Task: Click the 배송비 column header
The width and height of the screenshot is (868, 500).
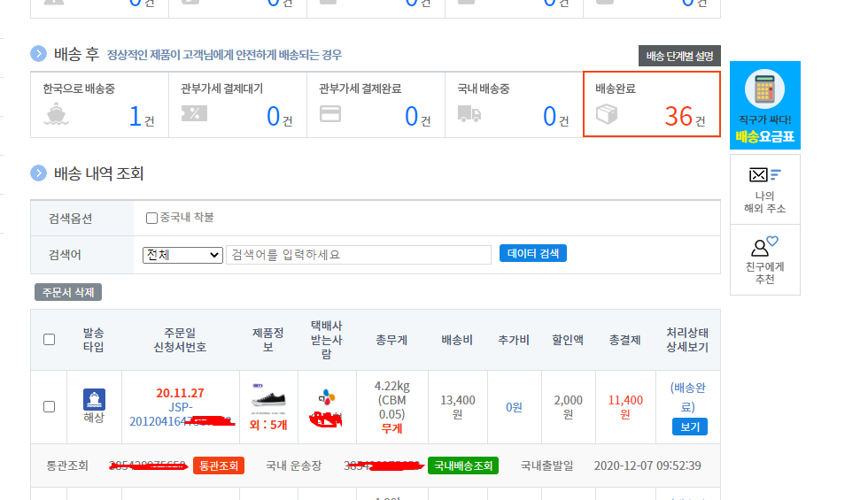Action: click(457, 340)
